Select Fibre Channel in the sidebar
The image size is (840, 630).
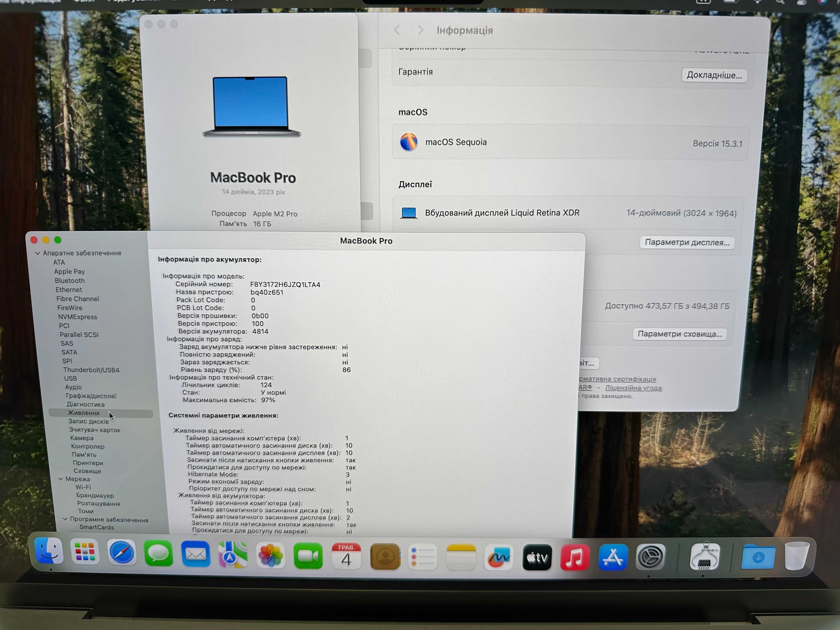77,299
